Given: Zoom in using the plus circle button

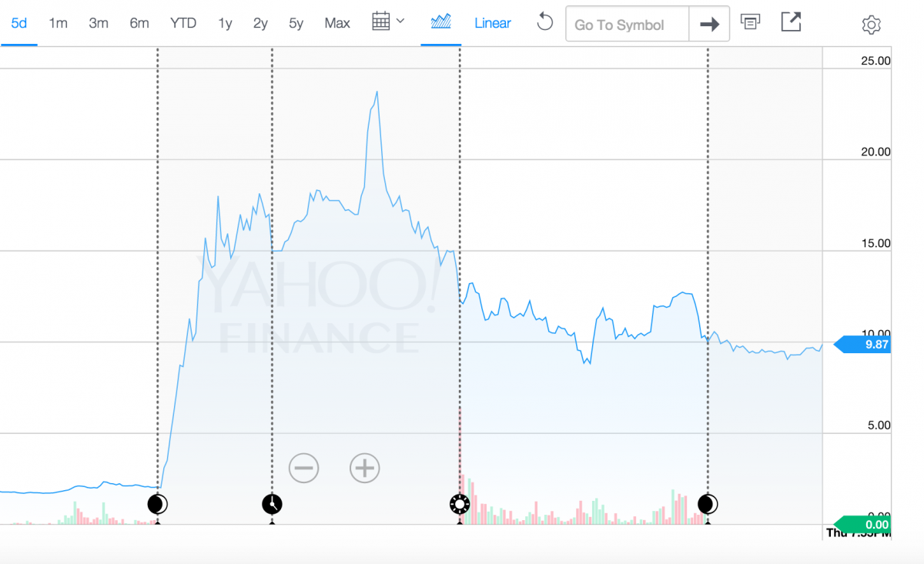Looking at the screenshot, I should tap(364, 467).
